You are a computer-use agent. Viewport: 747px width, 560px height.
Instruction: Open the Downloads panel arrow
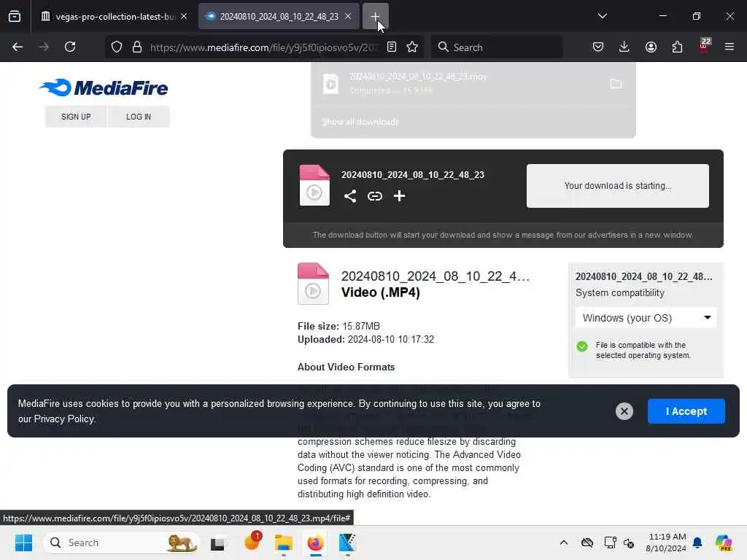click(x=624, y=47)
